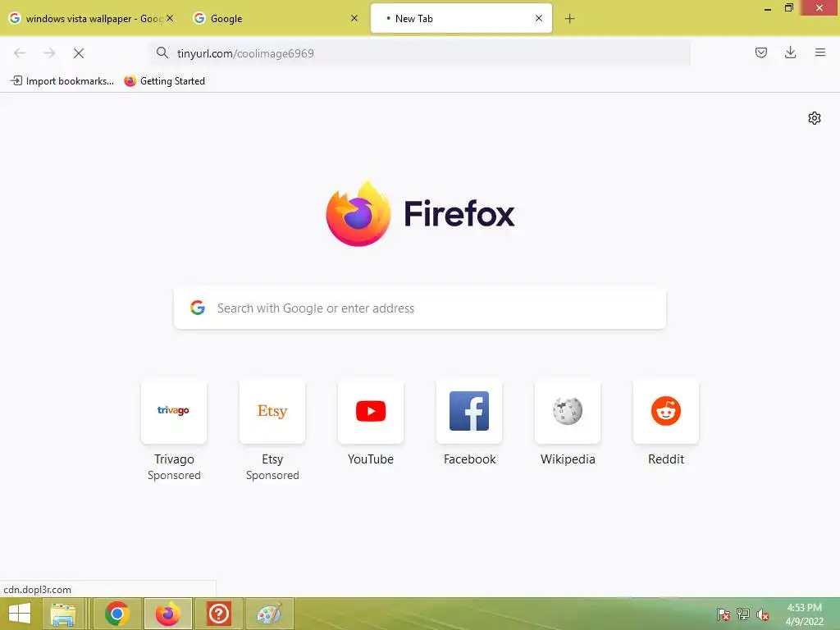The height and width of the screenshot is (630, 840).
Task: Open new tab page settings gear
Action: click(815, 118)
